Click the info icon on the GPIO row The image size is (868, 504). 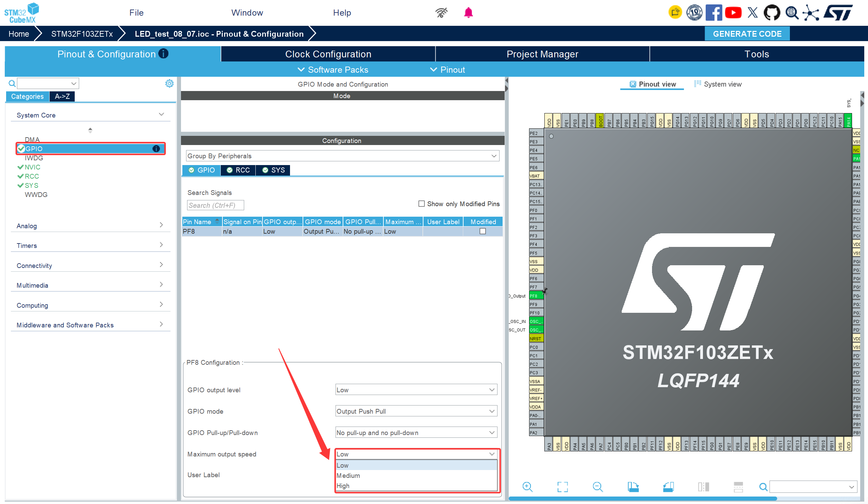pos(156,148)
